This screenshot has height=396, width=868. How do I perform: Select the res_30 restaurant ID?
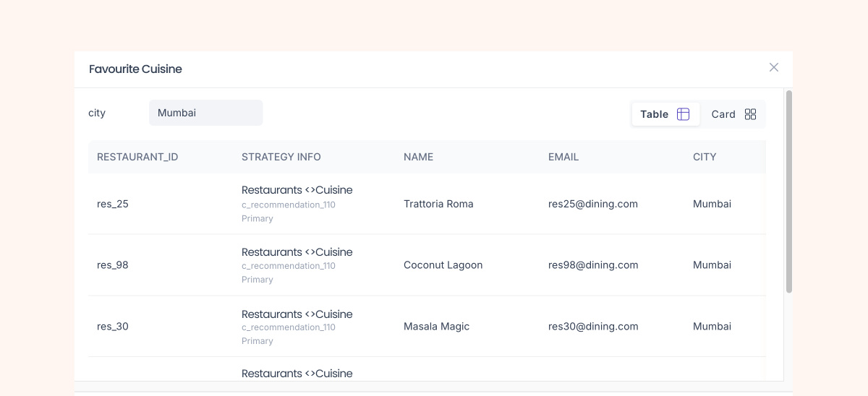click(113, 327)
